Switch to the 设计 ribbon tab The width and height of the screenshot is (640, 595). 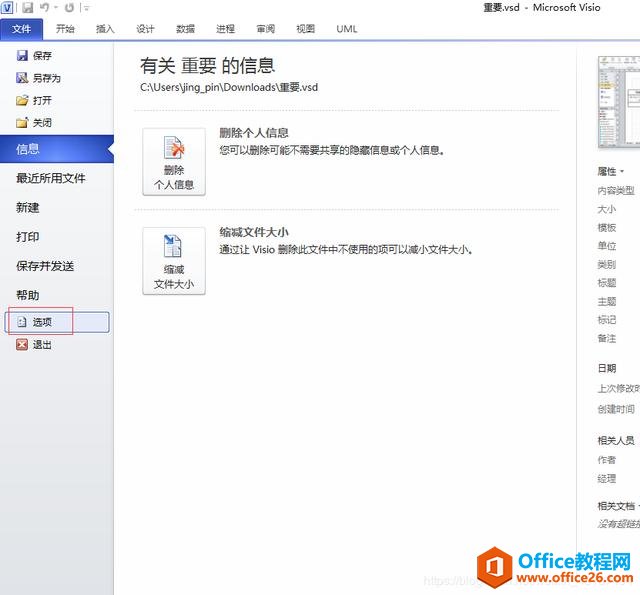[145, 29]
